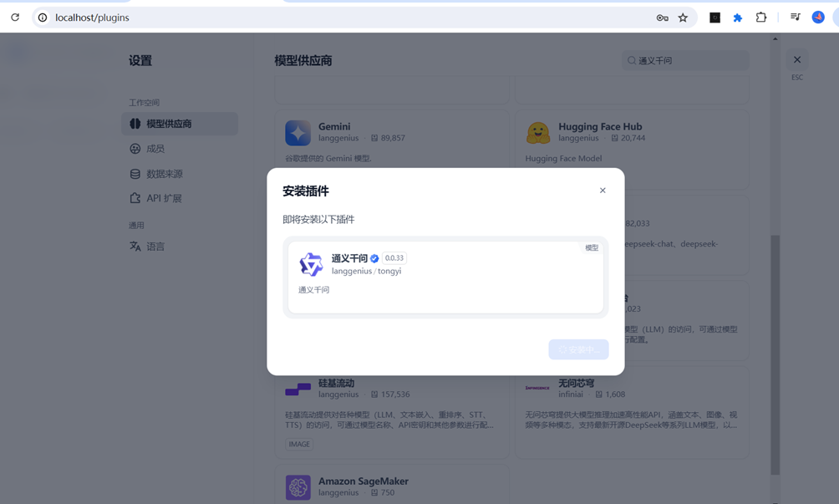Open the Hugging Face Hub card title

click(600, 127)
